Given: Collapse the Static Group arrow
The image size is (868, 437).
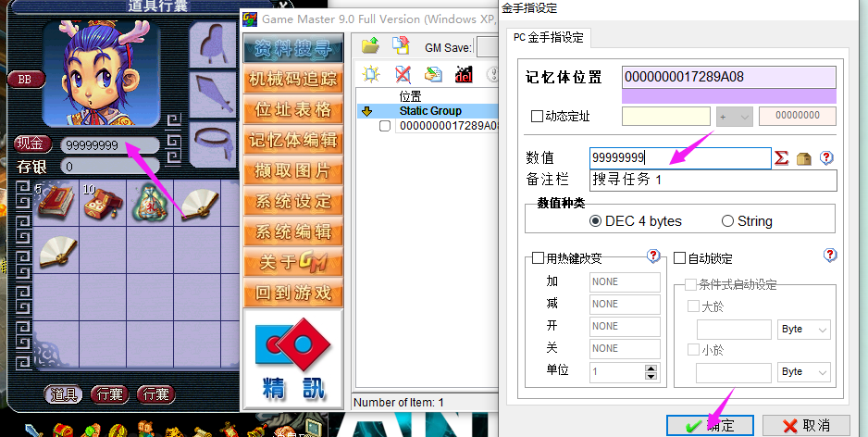Looking at the screenshot, I should click(x=366, y=111).
